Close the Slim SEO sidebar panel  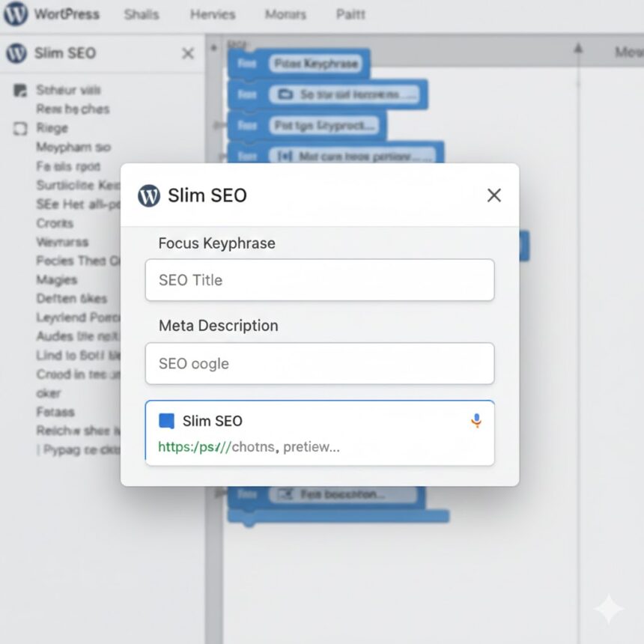coord(188,53)
